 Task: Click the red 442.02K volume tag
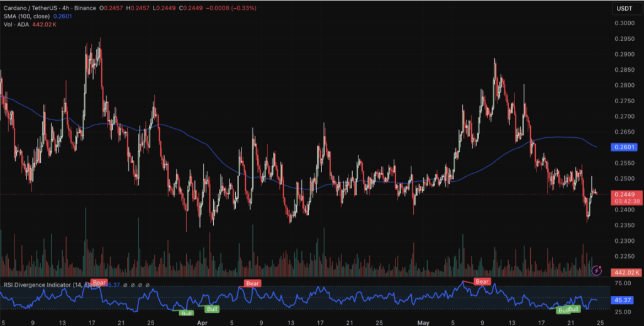[626, 272]
